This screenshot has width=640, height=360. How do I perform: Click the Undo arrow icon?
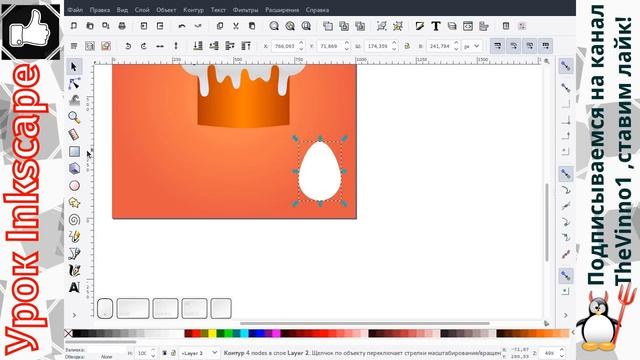tap(182, 26)
